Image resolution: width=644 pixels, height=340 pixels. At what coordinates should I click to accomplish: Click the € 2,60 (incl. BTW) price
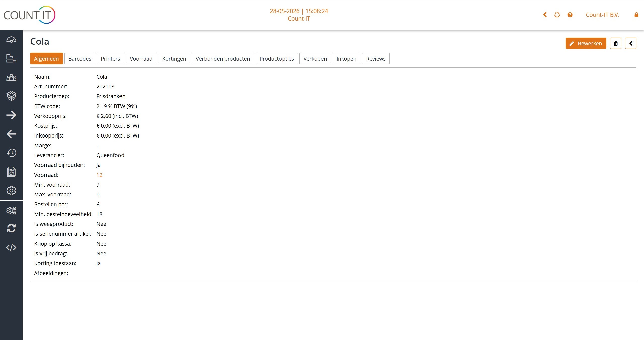click(117, 116)
